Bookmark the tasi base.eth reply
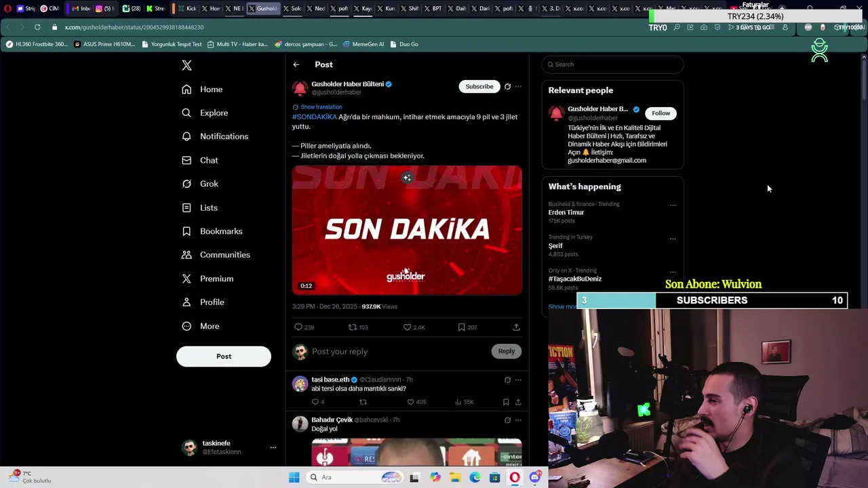Screen dimensions: 868x488 point(506,402)
